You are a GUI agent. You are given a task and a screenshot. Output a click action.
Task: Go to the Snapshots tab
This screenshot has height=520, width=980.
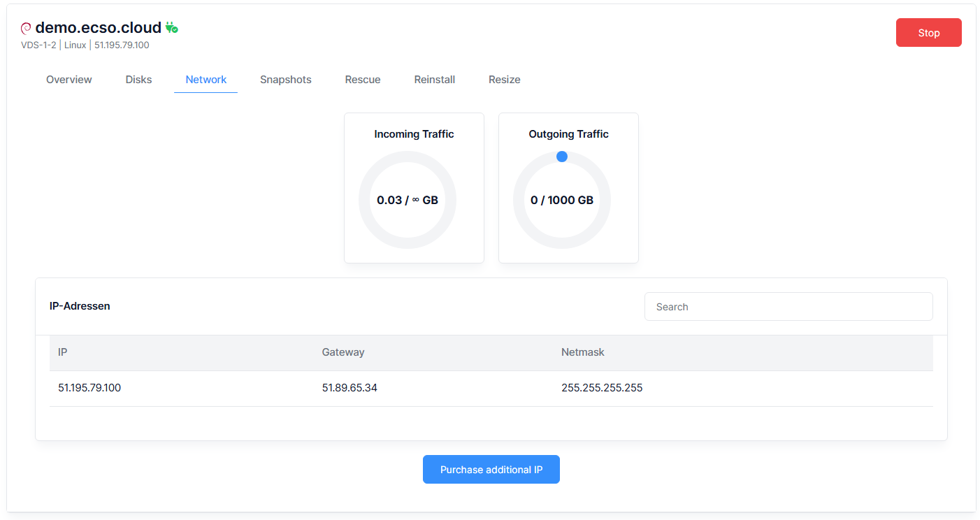tap(285, 80)
